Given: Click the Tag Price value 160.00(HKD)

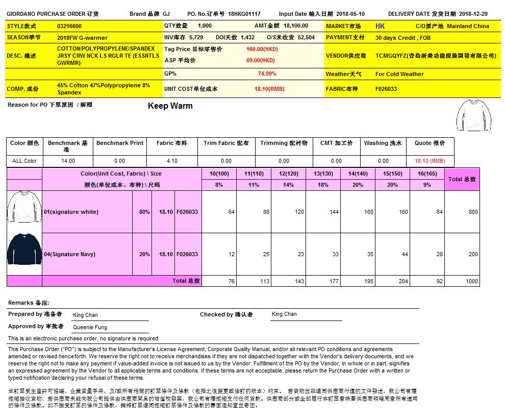Looking at the screenshot, I should point(262,49).
